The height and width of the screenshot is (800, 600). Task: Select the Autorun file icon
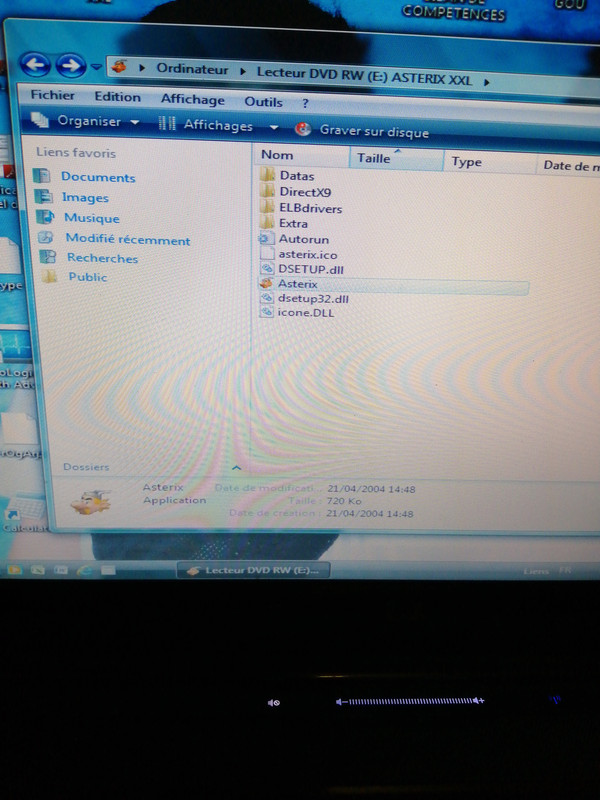(x=265, y=238)
